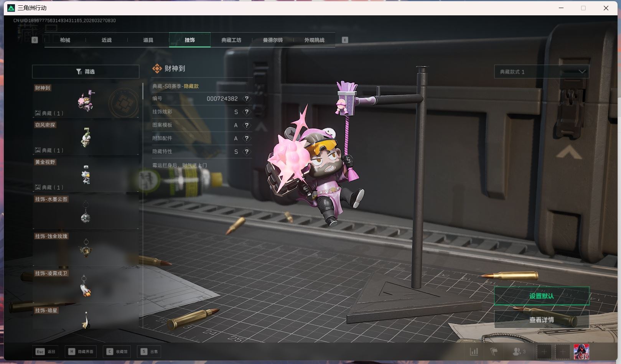This screenshot has width=621, height=364.
Task: Click help icon next to 编号
Action: click(x=247, y=99)
